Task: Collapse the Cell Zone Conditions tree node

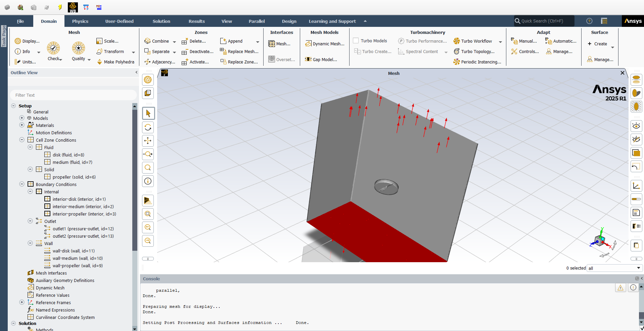Action: [x=22, y=140]
